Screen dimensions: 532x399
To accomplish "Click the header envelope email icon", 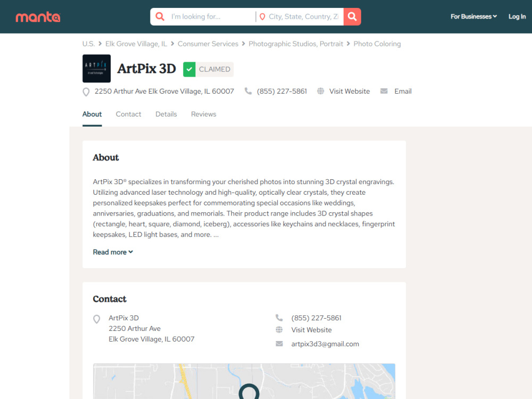I will (x=384, y=91).
